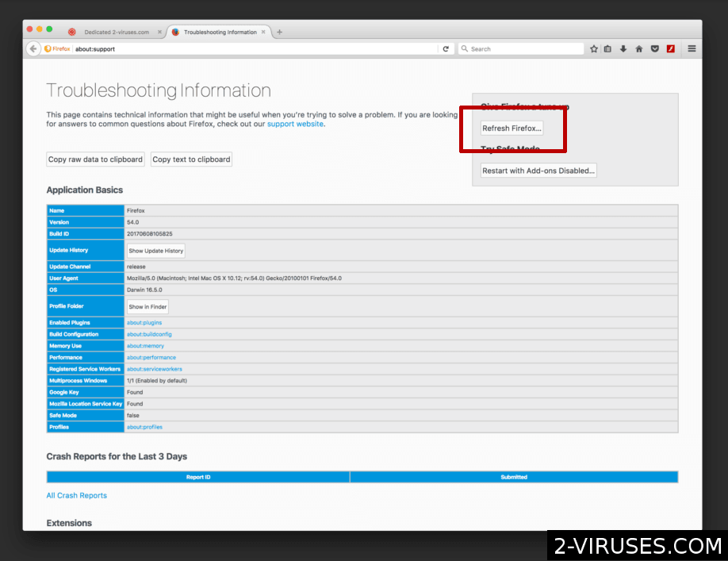728x561 pixels.
Task: Open the downloads arrow icon
Action: tap(623, 48)
